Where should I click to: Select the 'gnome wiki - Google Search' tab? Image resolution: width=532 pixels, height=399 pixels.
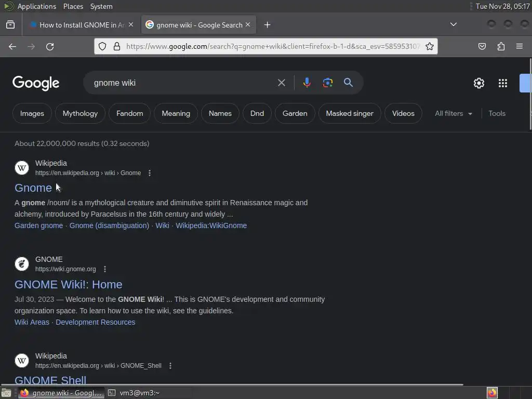(198, 25)
